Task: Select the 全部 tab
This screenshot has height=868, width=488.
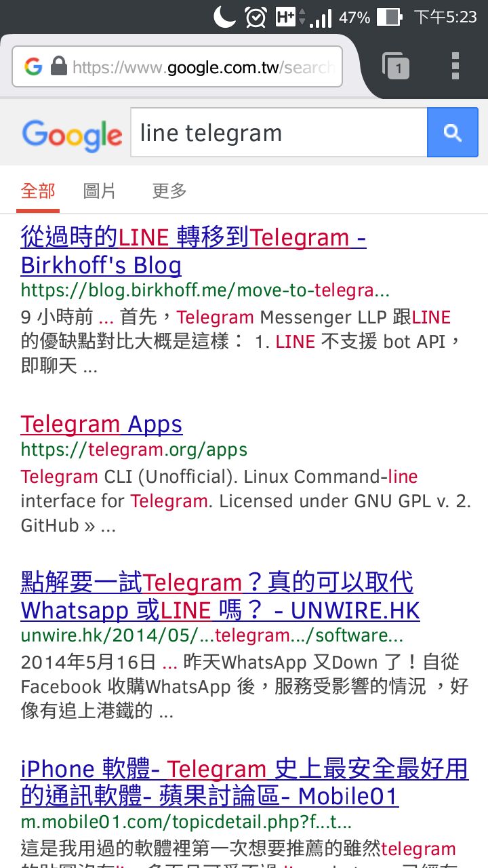Action: pos(38,191)
